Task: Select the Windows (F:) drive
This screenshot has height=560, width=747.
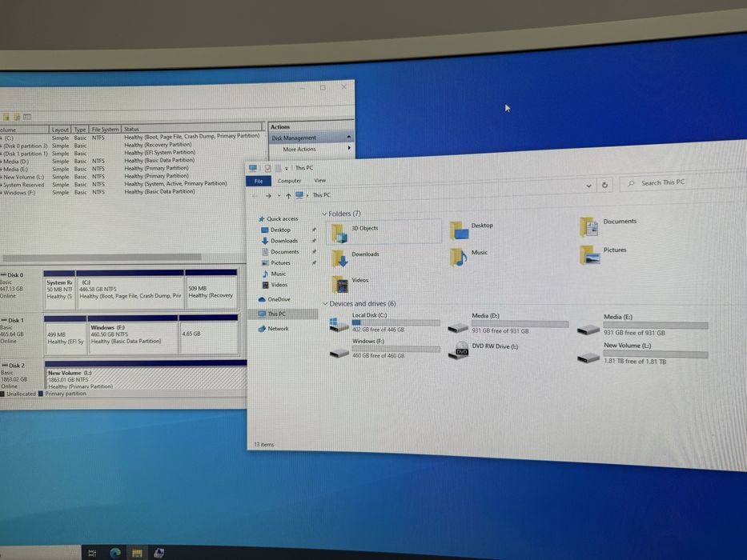Action: pyautogui.click(x=384, y=349)
